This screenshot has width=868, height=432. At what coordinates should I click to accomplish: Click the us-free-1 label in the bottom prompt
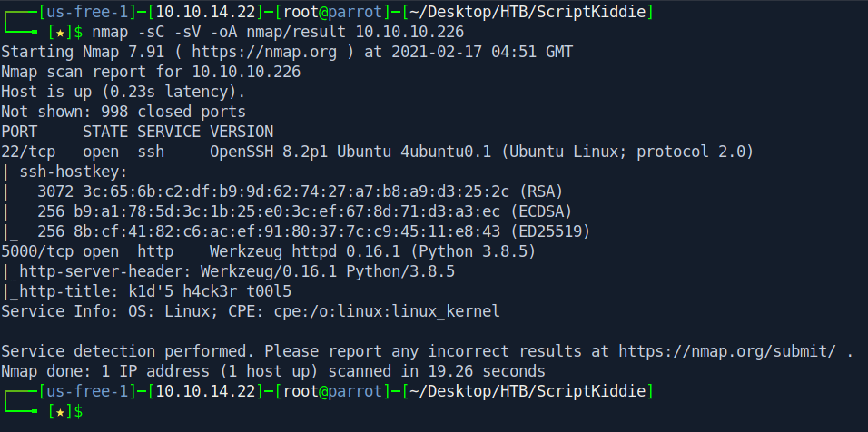click(x=86, y=392)
